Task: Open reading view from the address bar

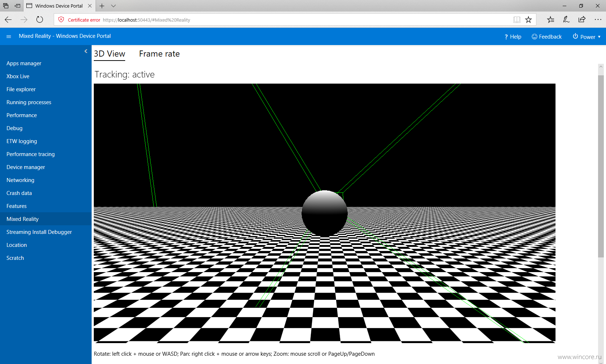Action: (517, 20)
